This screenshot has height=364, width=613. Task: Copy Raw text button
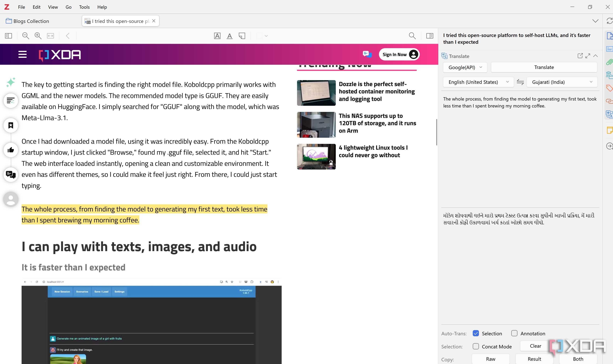[491, 359]
